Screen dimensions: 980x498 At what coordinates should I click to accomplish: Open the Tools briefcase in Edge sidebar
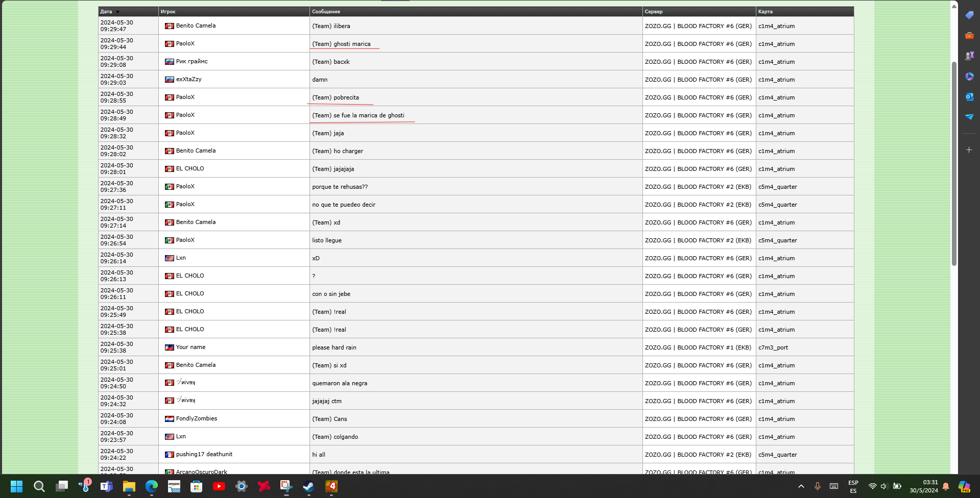[969, 36]
